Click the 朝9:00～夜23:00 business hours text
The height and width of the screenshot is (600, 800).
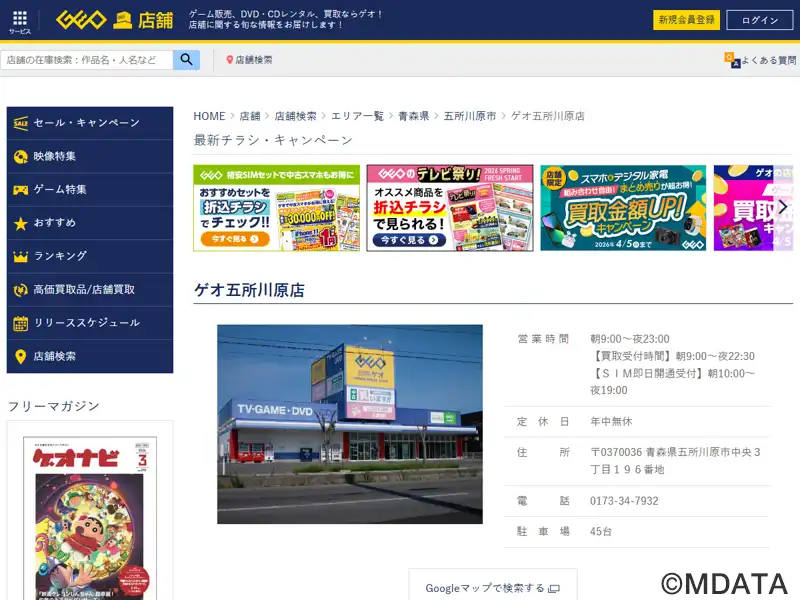pyautogui.click(x=630, y=339)
